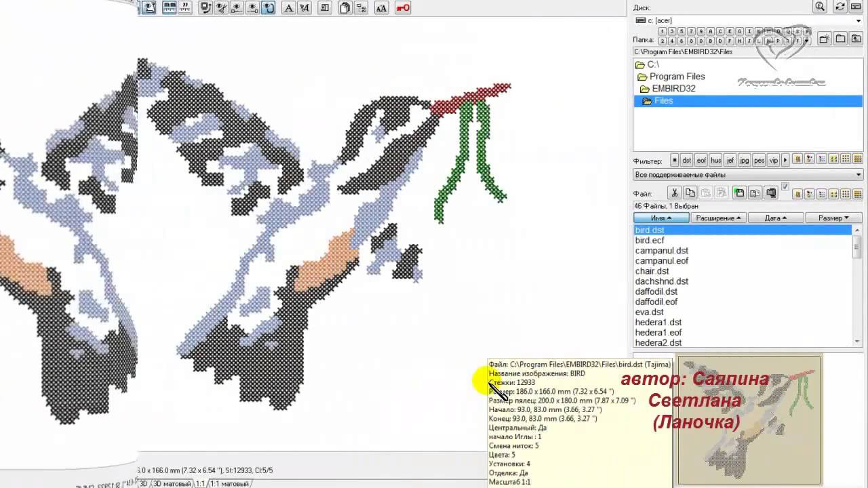Toggle the checkbox next to file icons
Image resolution: width=868 pixels, height=488 pixels.
pos(785,186)
